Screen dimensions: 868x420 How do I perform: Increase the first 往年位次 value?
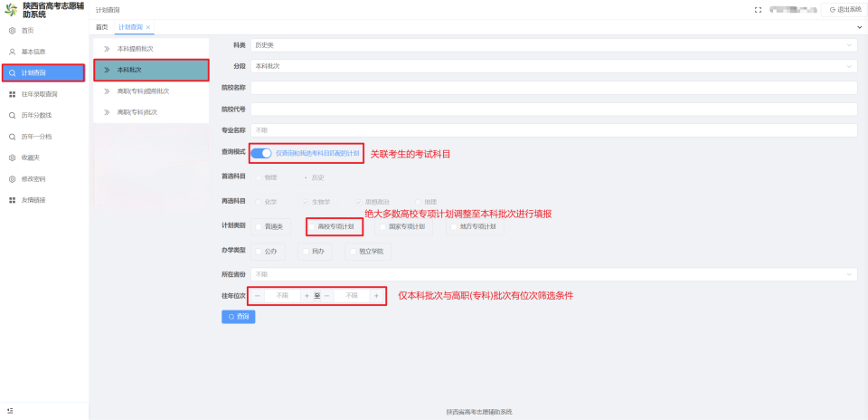pyautogui.click(x=307, y=296)
